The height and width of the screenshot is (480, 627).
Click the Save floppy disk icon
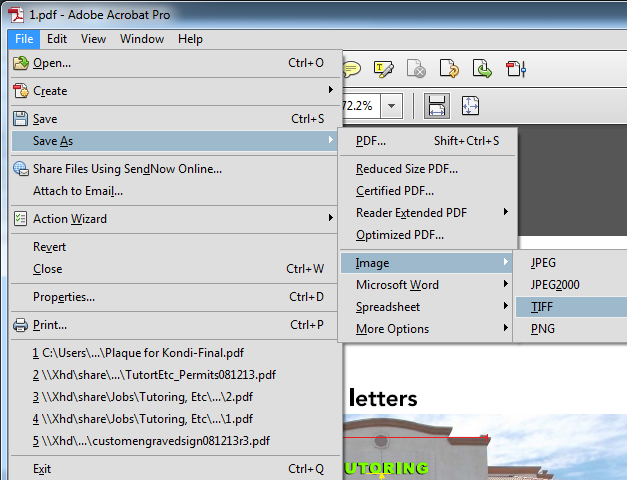[20, 119]
